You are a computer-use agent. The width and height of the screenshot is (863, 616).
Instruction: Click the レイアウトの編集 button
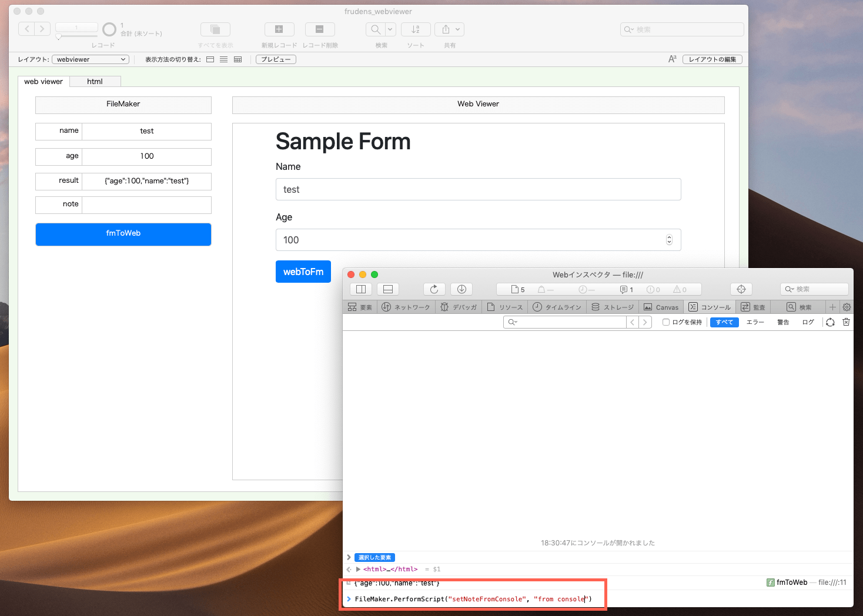(x=712, y=59)
